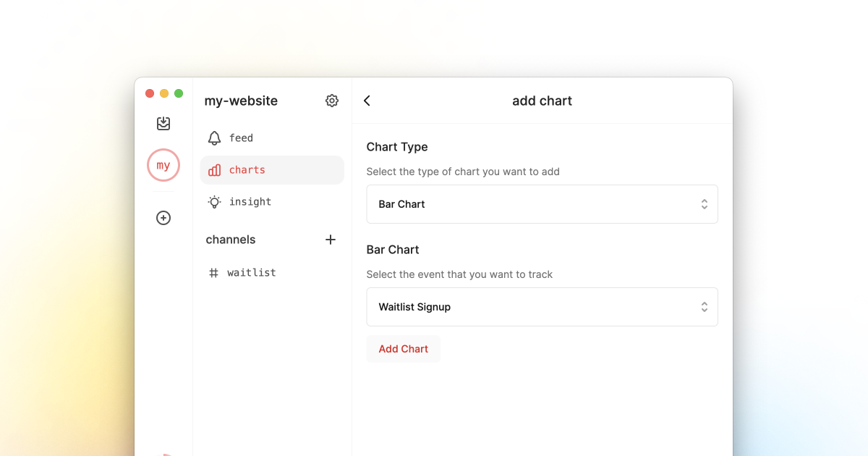Go back using the left chevron
Viewport: 868px width, 456px height.
click(367, 101)
